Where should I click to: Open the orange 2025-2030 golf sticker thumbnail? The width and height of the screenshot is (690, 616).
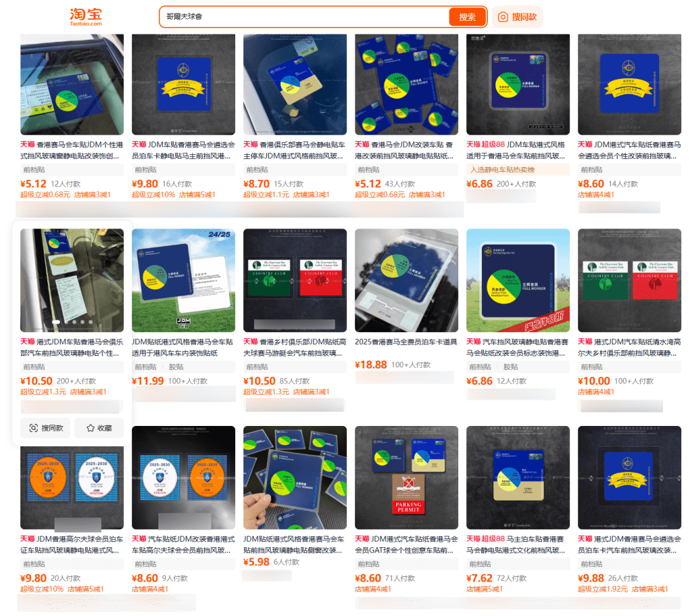(71, 477)
